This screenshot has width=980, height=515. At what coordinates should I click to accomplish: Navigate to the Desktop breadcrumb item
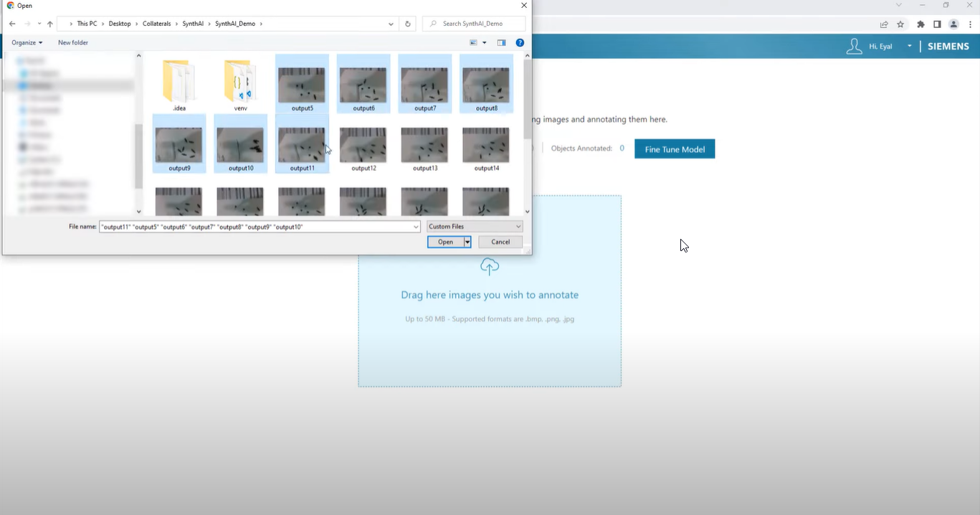pyautogui.click(x=120, y=23)
